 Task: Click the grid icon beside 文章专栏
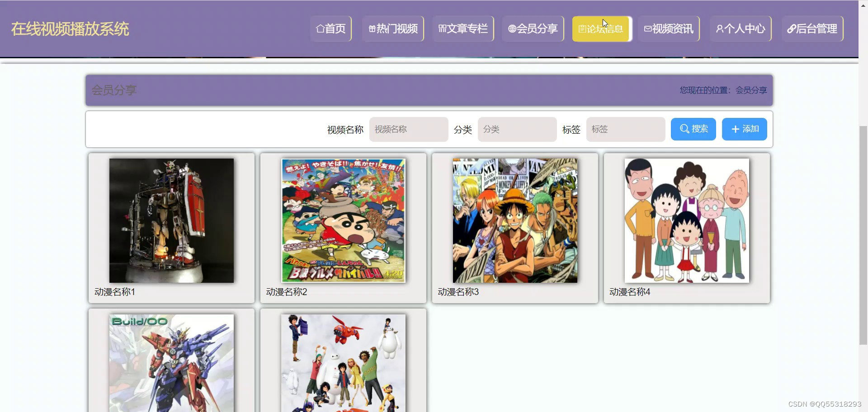click(442, 29)
